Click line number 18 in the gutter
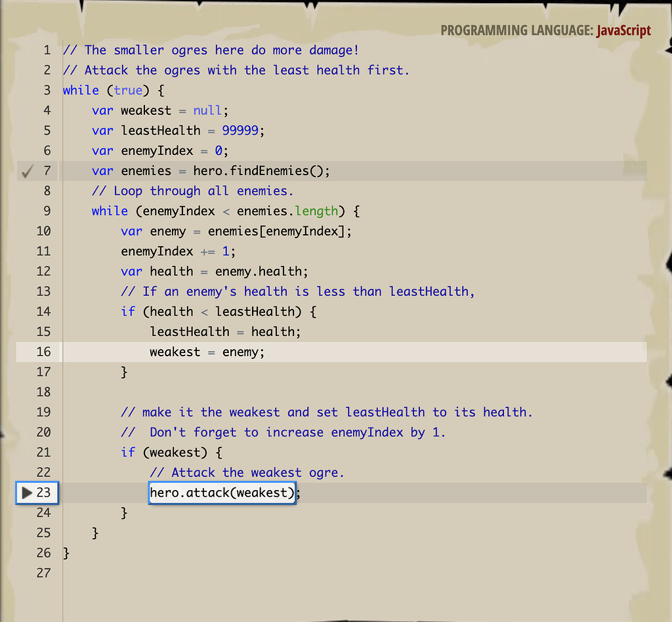 [43, 392]
